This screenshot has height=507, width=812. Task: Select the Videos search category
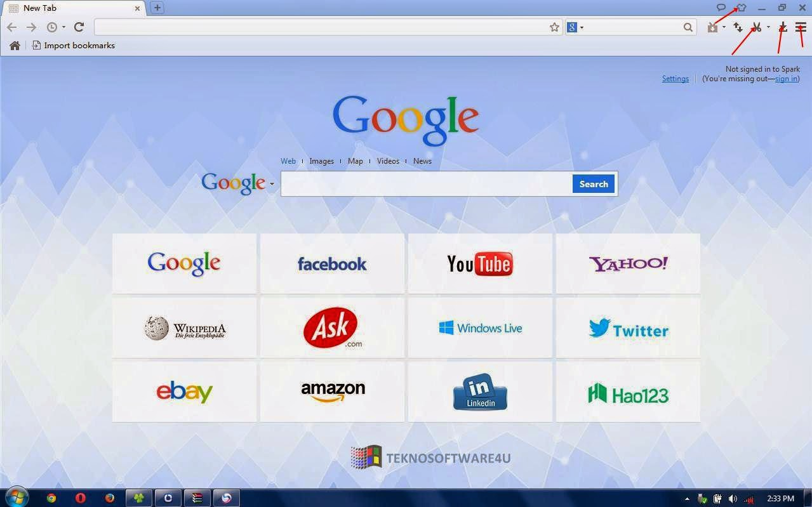pos(388,161)
